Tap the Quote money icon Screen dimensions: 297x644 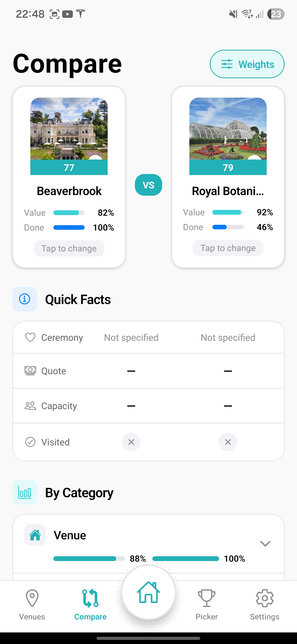[x=30, y=371]
